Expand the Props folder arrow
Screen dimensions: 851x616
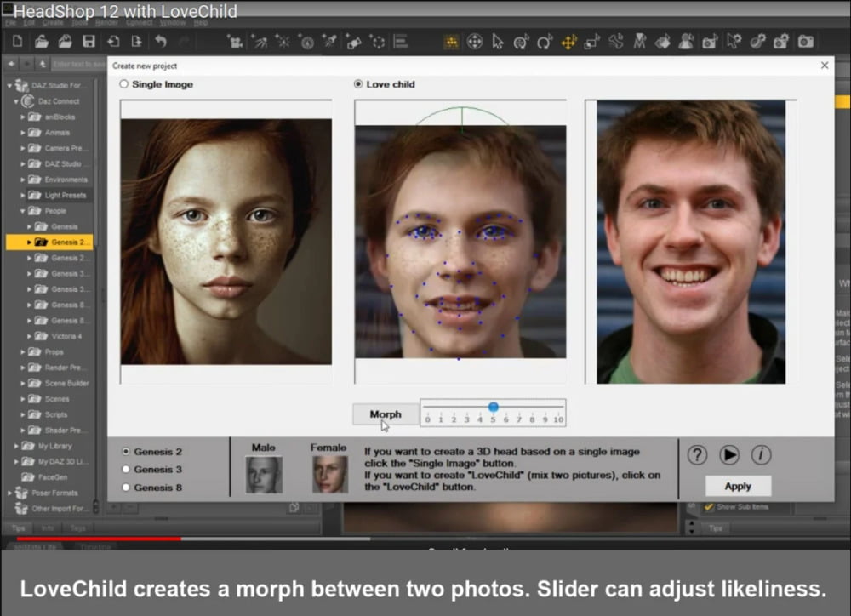click(x=23, y=352)
